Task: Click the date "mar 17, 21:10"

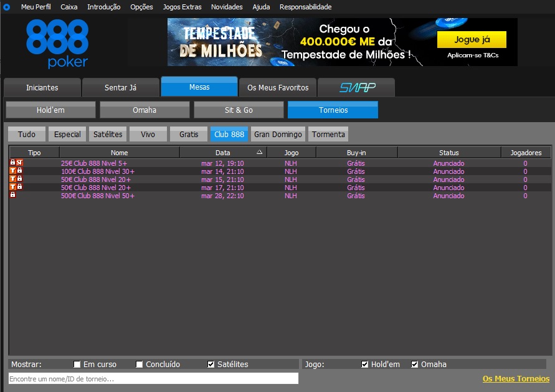Action: 222,188
